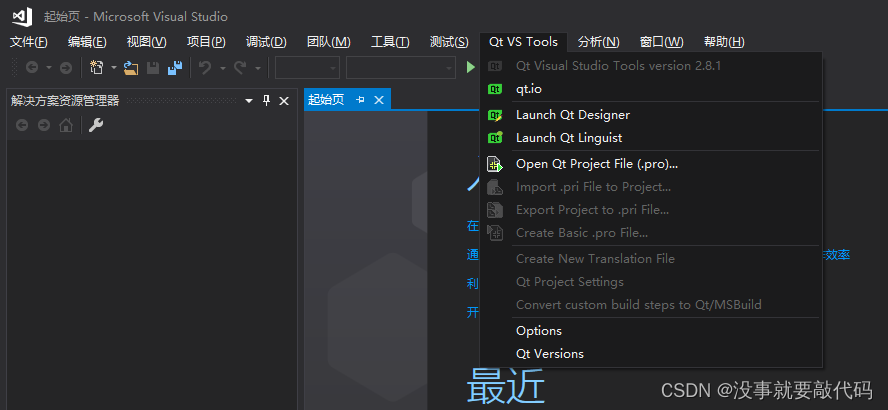888x410 pixels.
Task: Click the green Start debugging arrow
Action: (x=470, y=67)
